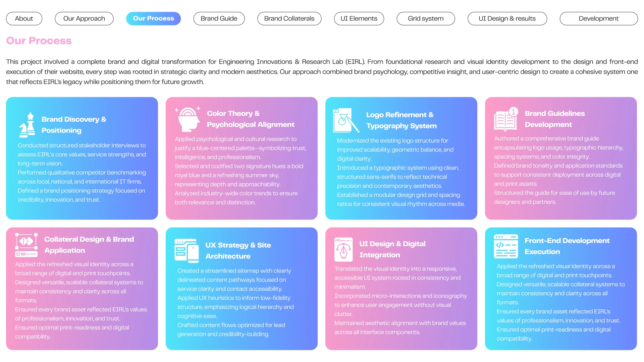Viewport: 644px width, 362px height.
Task: Click the open book Brand Guidelines icon
Action: click(506, 119)
